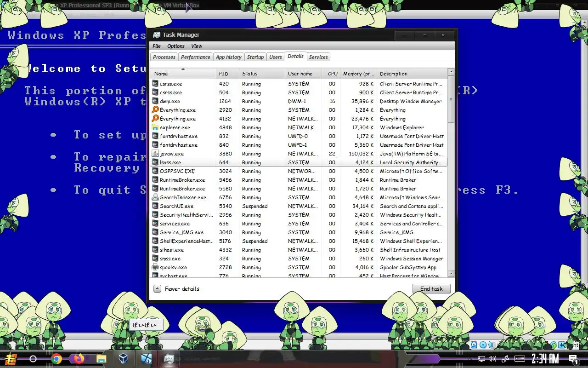Switch to the Services tab
The image size is (588, 368).
(x=318, y=57)
